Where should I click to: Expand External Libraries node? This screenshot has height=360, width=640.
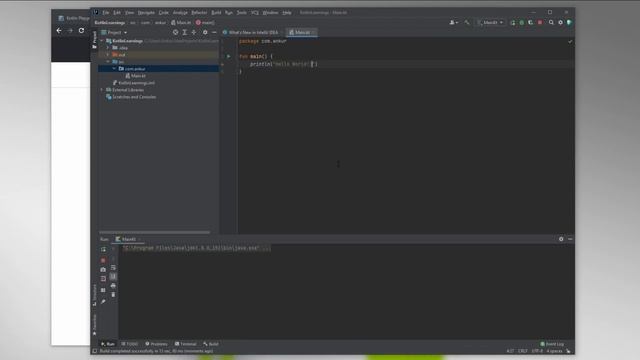[x=102, y=90]
